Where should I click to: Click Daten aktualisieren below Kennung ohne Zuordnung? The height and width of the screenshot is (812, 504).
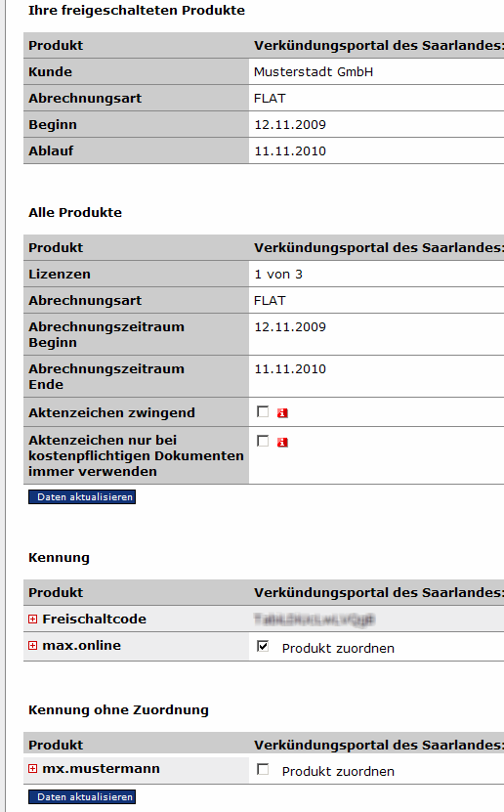82,796
